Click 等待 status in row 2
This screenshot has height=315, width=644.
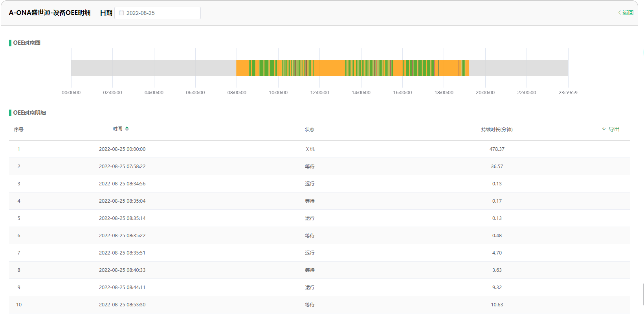point(310,167)
